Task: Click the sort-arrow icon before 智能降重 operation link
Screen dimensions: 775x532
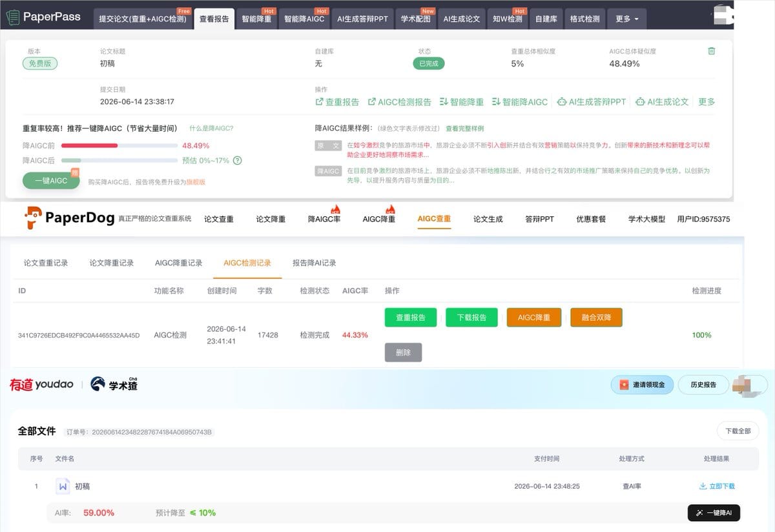Action: [x=444, y=102]
